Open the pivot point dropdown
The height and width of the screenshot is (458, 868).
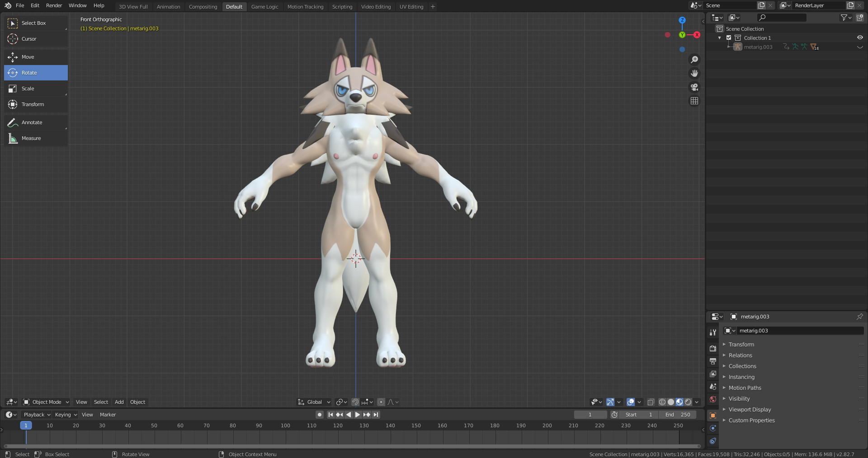(x=341, y=402)
